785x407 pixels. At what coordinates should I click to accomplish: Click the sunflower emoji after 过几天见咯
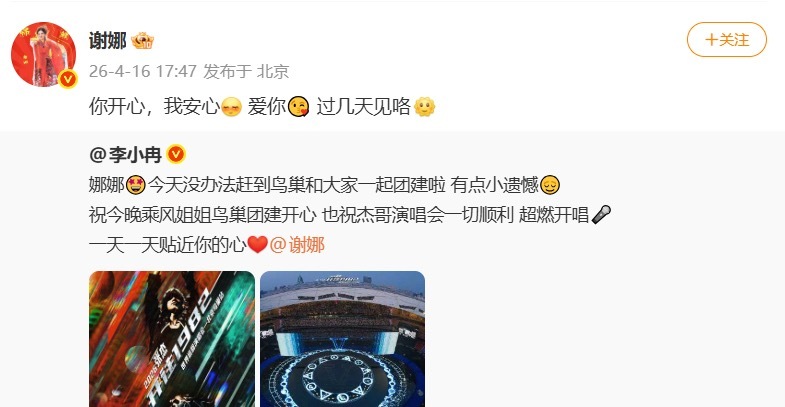tap(425, 107)
